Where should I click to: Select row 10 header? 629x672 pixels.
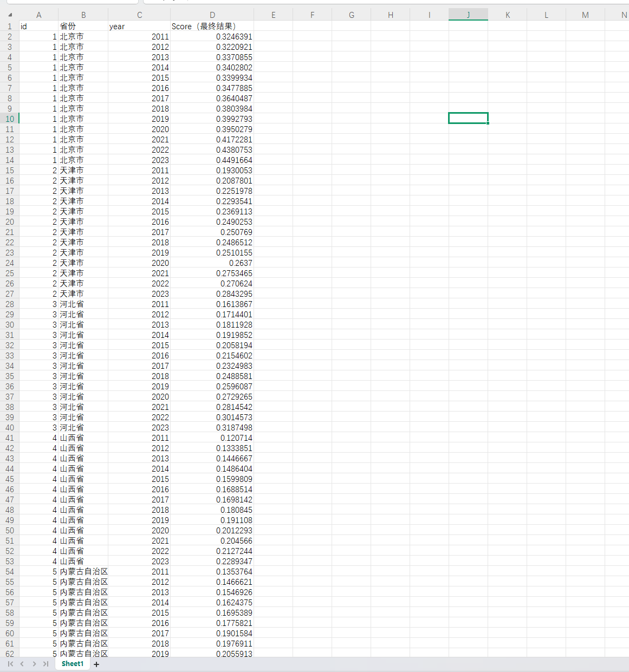pyautogui.click(x=10, y=119)
